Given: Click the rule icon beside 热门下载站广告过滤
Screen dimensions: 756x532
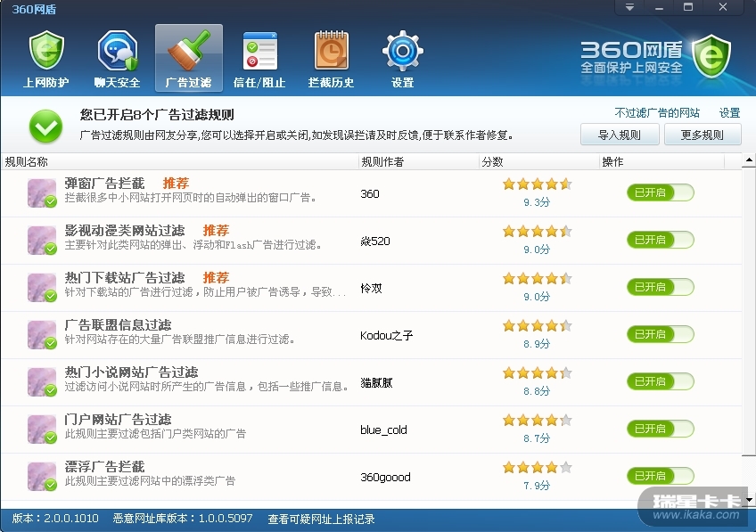Looking at the screenshot, I should (42, 288).
